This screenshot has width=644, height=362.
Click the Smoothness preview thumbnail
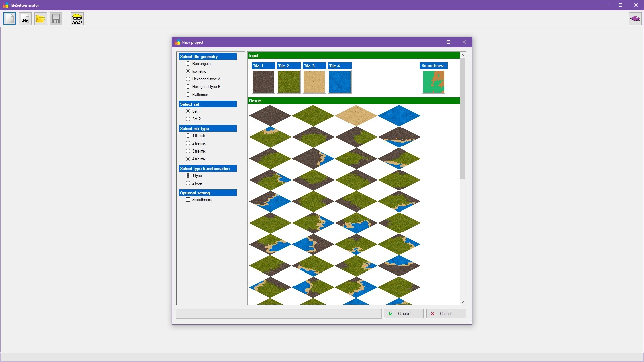click(433, 81)
